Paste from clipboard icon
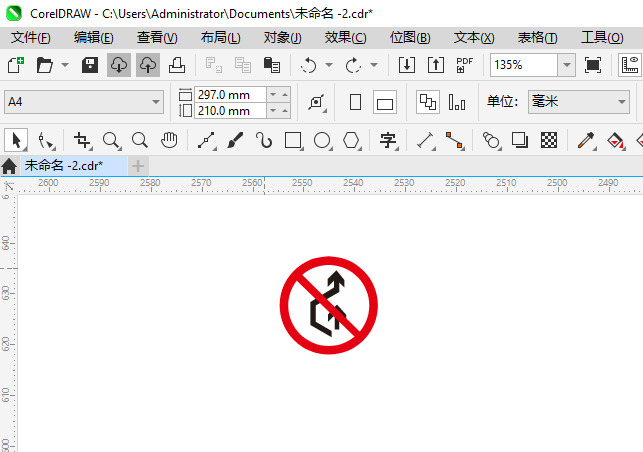Viewport: 643px width, 452px height. click(271, 65)
